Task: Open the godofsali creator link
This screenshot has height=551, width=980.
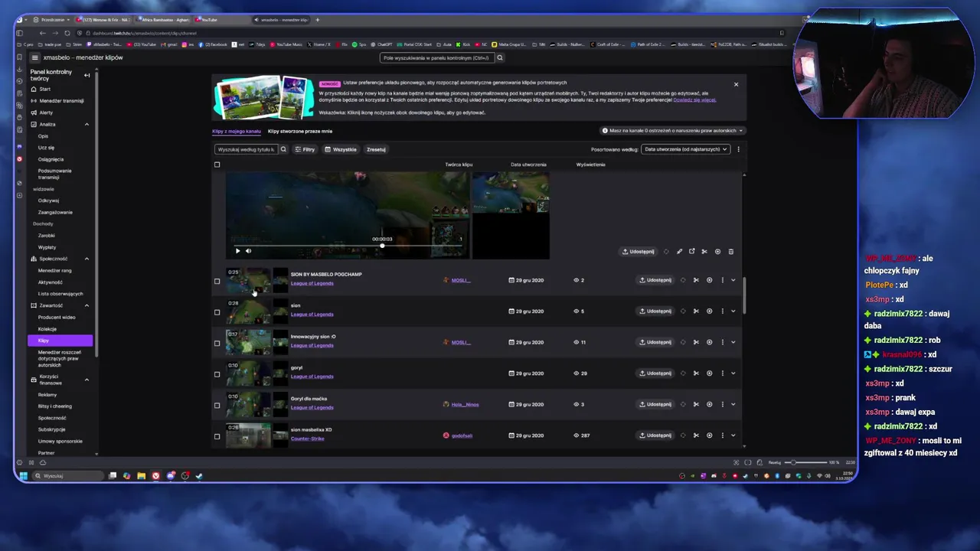Action: (x=462, y=435)
